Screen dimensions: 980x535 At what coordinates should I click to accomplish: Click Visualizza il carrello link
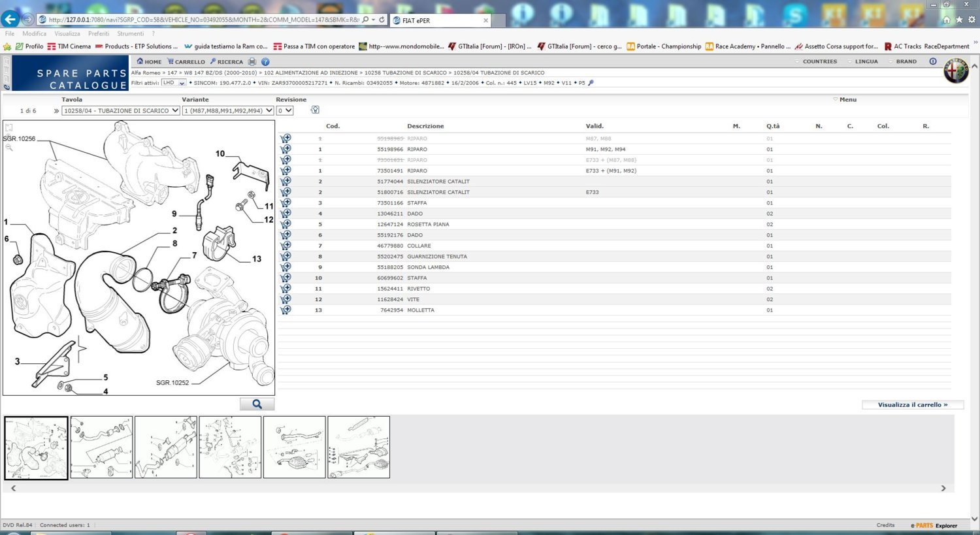pos(913,405)
